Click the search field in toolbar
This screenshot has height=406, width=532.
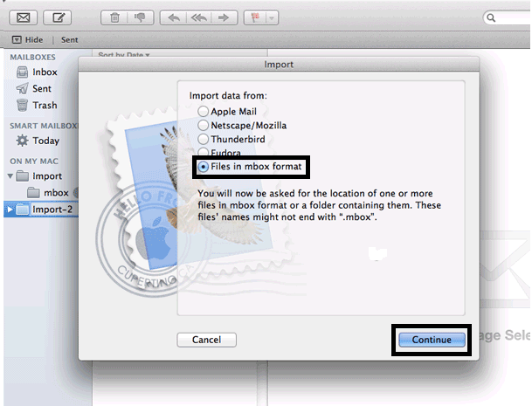click(x=508, y=17)
